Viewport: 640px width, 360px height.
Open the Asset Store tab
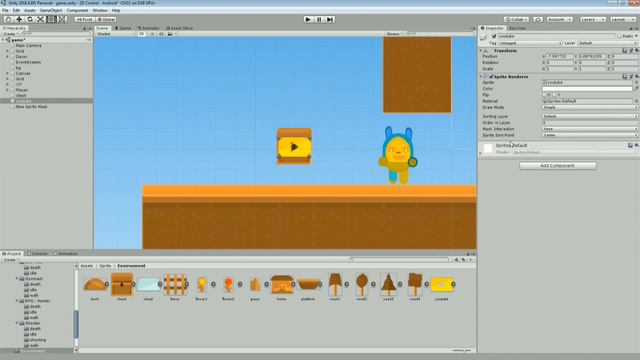180,28
